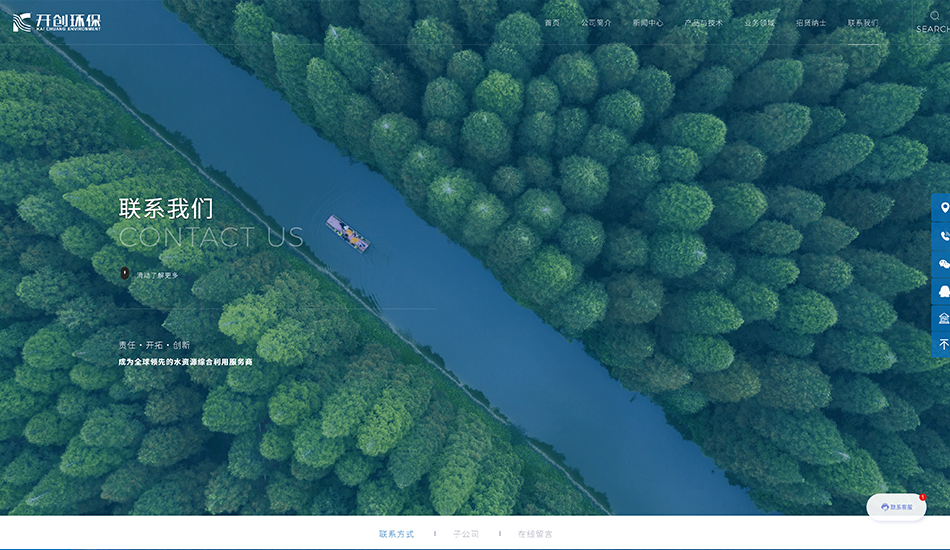The width and height of the screenshot is (950, 550).
Task: Switch to the 子公司 tab
Action: click(x=466, y=534)
